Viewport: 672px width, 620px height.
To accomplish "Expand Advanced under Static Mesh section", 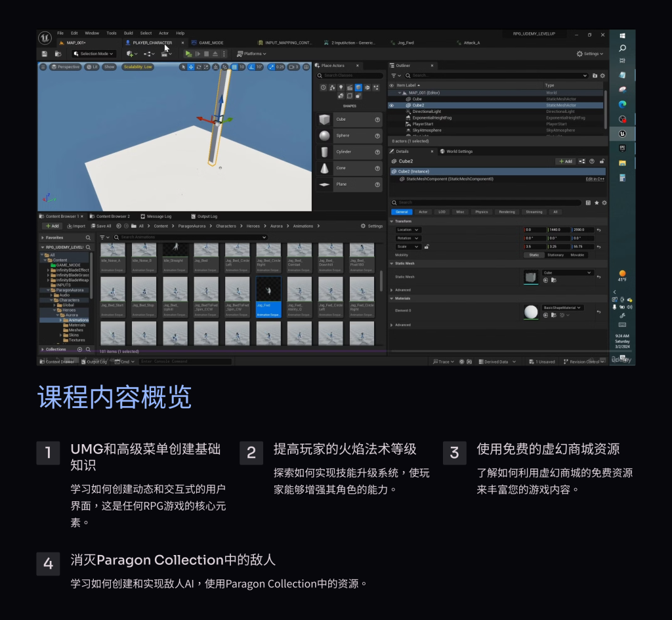I will tap(391, 290).
